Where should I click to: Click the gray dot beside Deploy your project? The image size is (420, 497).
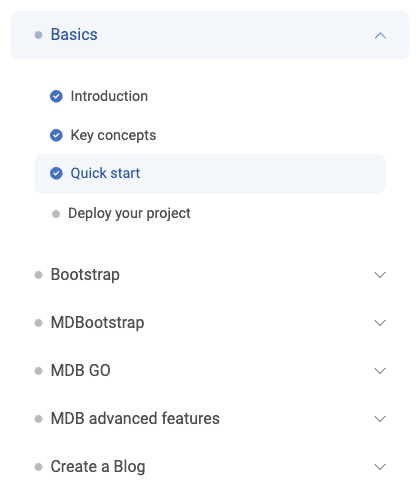[x=56, y=214]
